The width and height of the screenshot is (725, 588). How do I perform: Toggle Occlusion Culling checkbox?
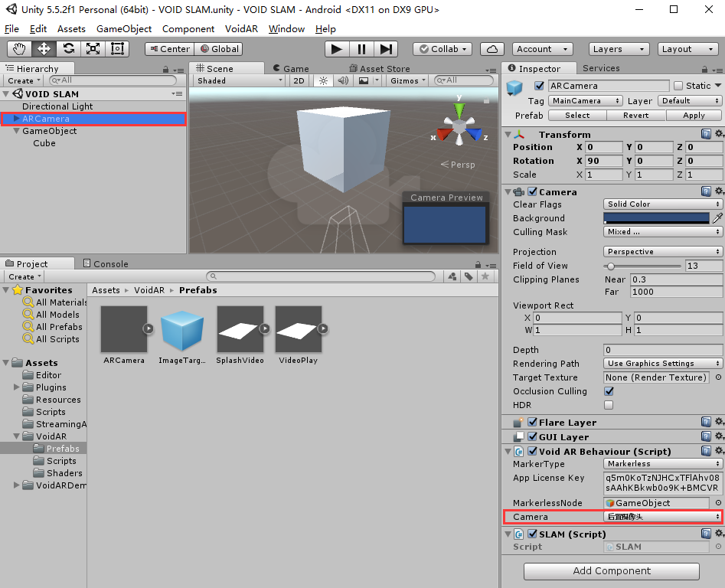[x=609, y=391]
